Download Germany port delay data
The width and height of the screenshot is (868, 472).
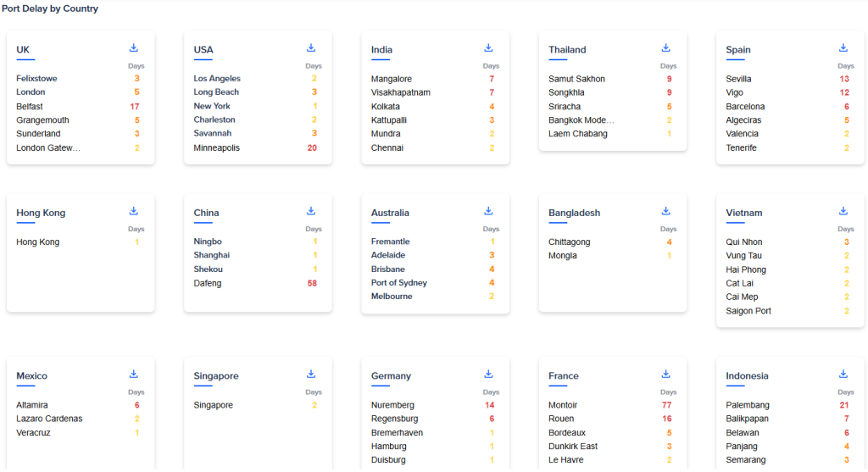(488, 374)
